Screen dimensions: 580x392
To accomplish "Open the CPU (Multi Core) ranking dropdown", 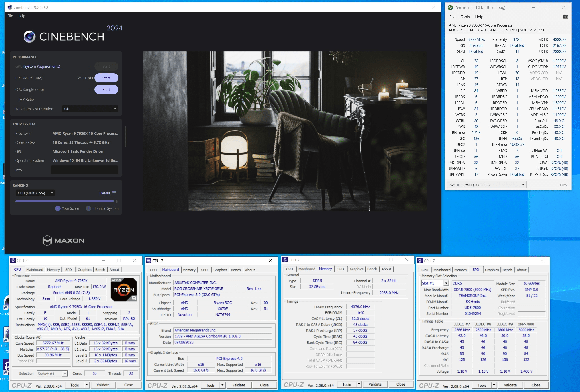I will click(35, 193).
